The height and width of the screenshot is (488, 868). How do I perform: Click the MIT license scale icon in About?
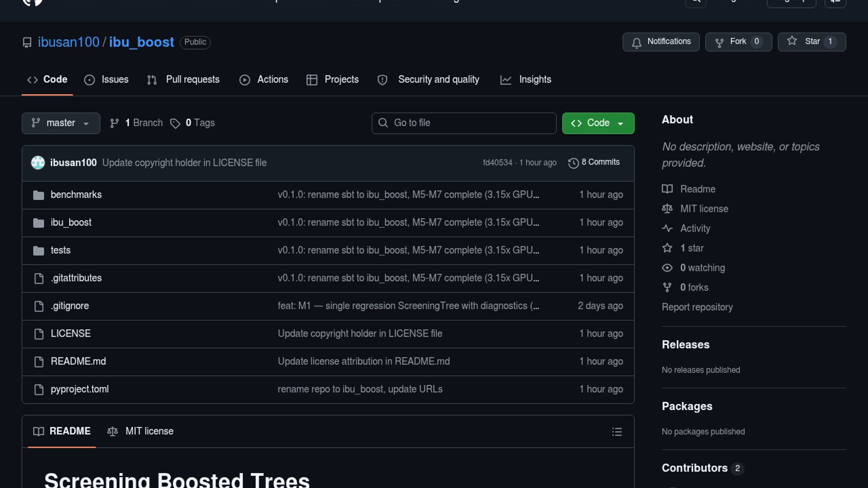click(667, 209)
